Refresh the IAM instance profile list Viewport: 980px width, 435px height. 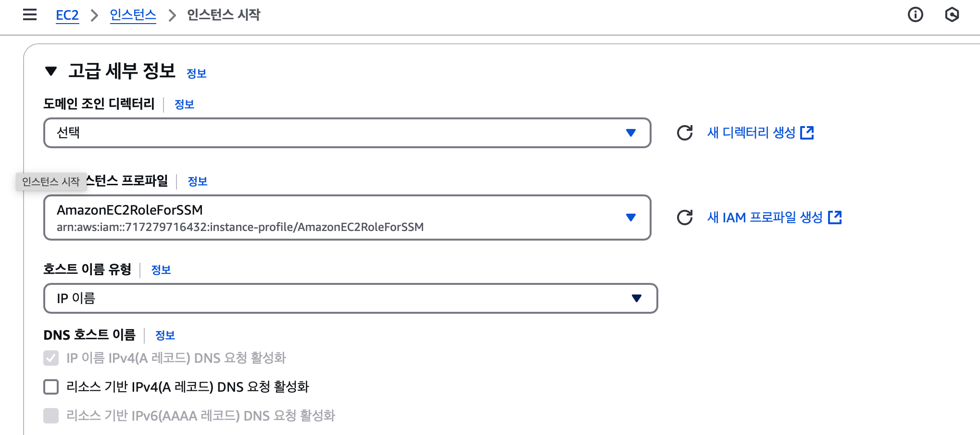click(685, 217)
